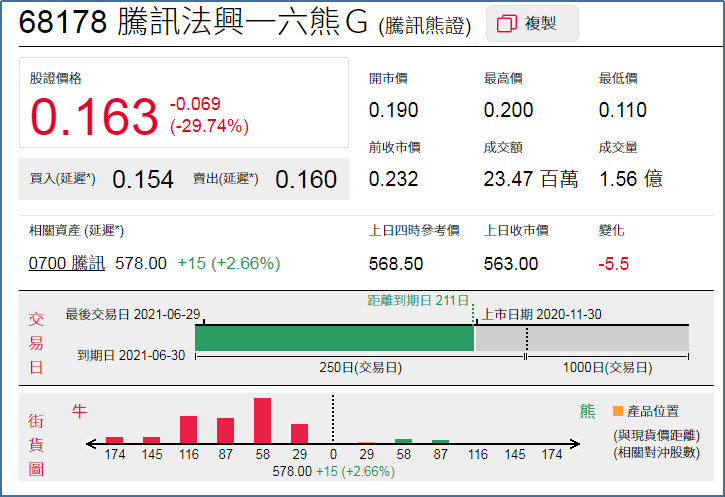725x497 pixels.
Task: Click the red bull bar at 116
Action: 189,430
